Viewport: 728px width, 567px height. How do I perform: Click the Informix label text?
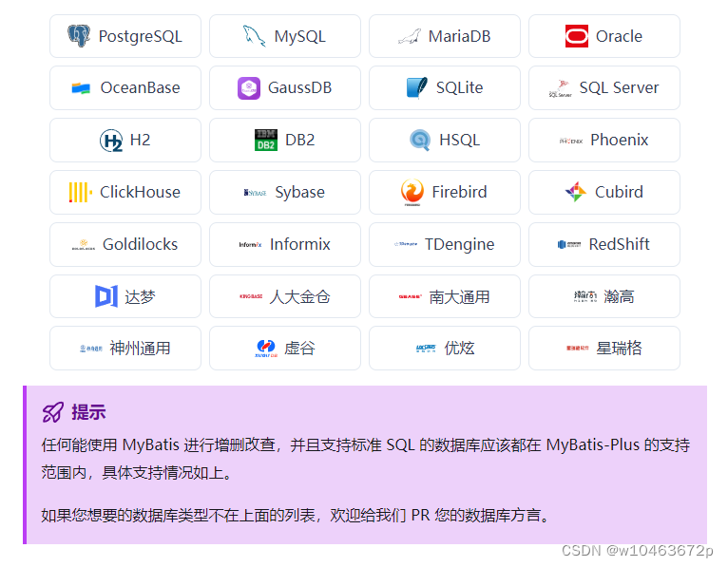[300, 244]
